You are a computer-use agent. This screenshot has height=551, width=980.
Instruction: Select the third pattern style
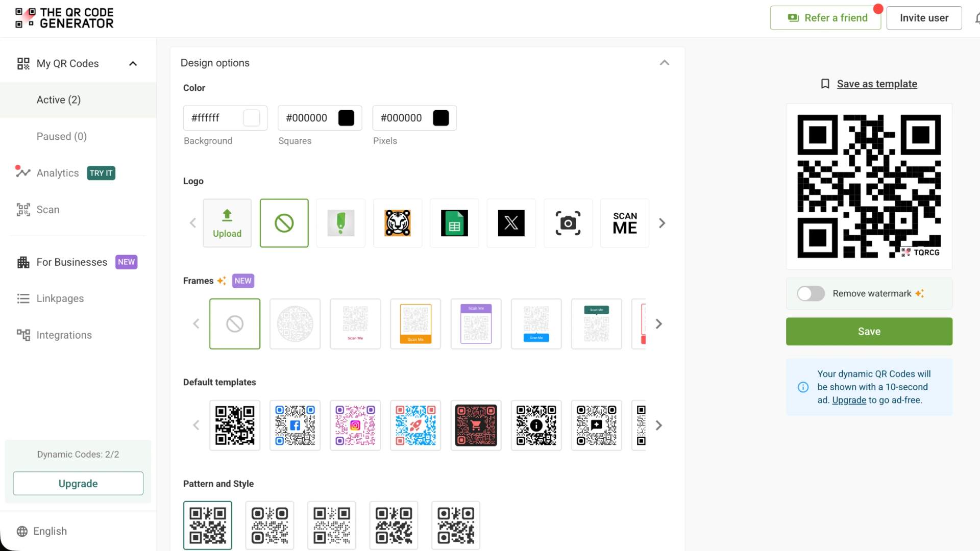point(332,525)
